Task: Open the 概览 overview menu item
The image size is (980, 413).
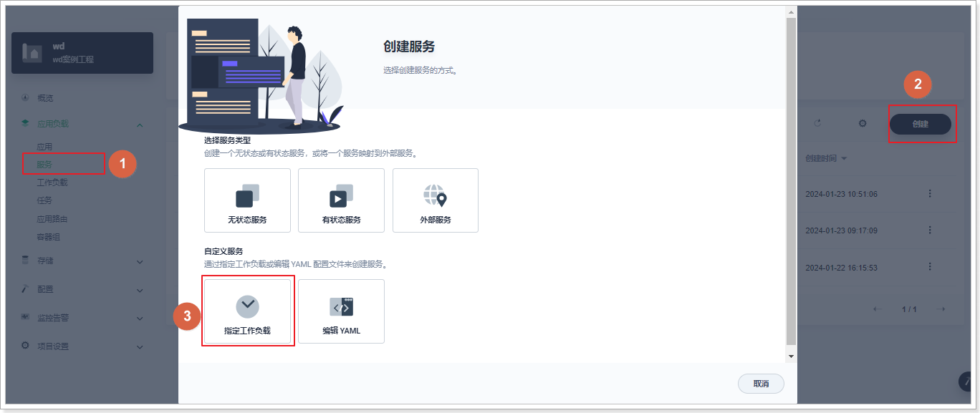Action: (x=45, y=98)
